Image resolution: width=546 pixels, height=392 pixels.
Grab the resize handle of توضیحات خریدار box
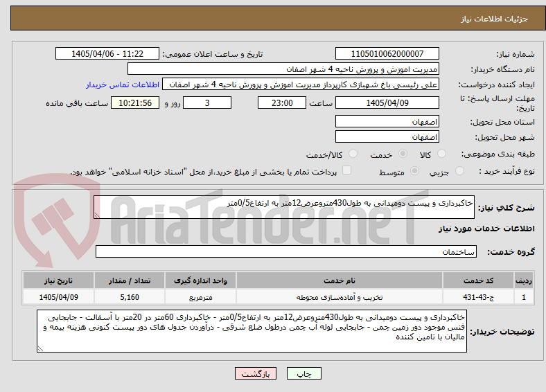pos(40,348)
